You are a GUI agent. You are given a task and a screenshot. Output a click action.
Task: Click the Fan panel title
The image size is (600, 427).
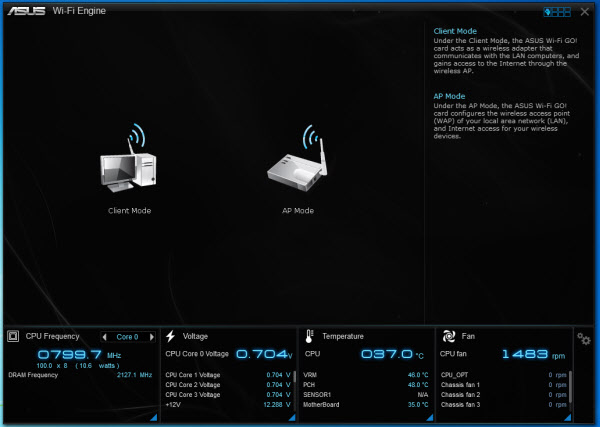pyautogui.click(x=468, y=336)
